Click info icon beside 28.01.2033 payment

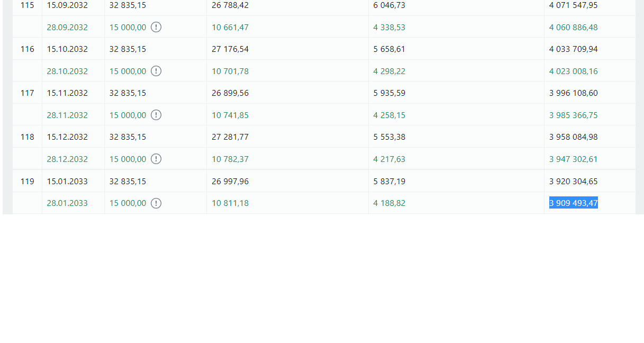156,203
